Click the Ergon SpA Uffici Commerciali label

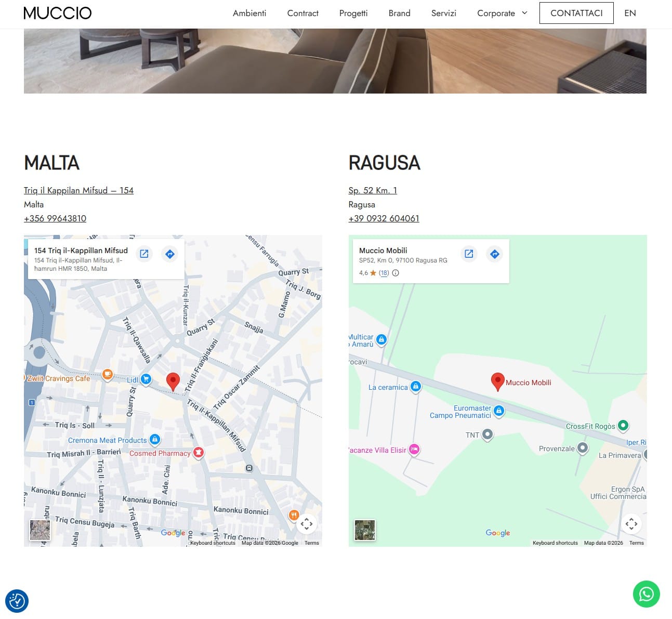click(618, 493)
